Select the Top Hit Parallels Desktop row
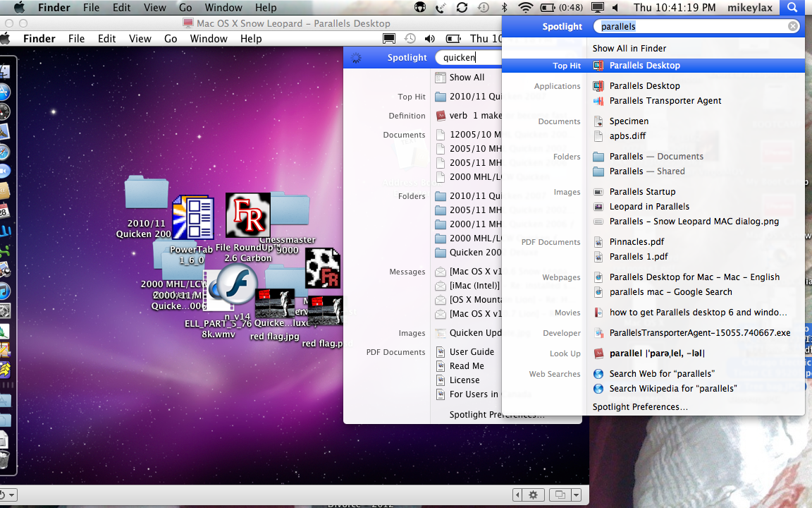Screen dimensions: 812x508 pos(653,66)
